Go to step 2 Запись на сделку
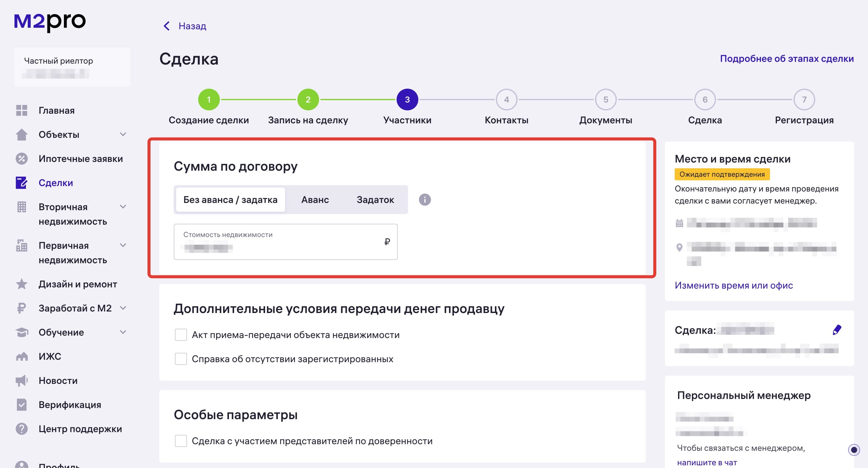868x468 pixels. [308, 100]
